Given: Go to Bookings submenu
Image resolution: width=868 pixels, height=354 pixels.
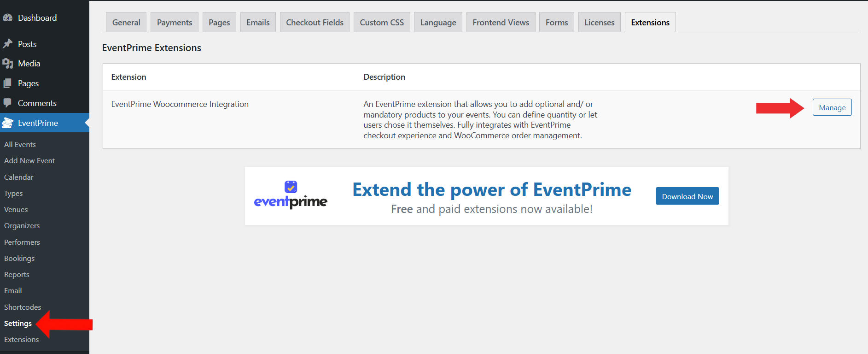Looking at the screenshot, I should [19, 259].
